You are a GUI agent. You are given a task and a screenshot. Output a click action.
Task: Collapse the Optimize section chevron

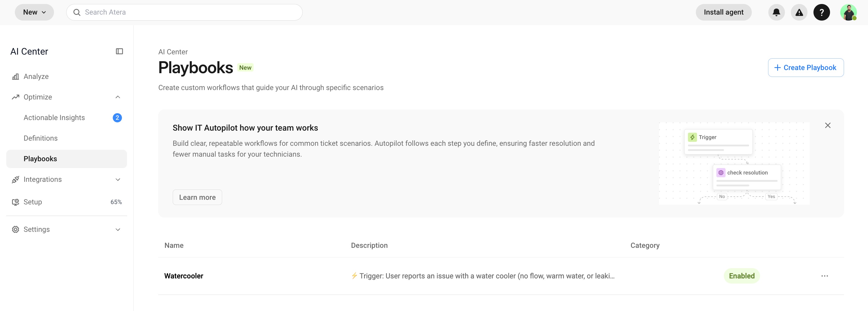tap(118, 97)
